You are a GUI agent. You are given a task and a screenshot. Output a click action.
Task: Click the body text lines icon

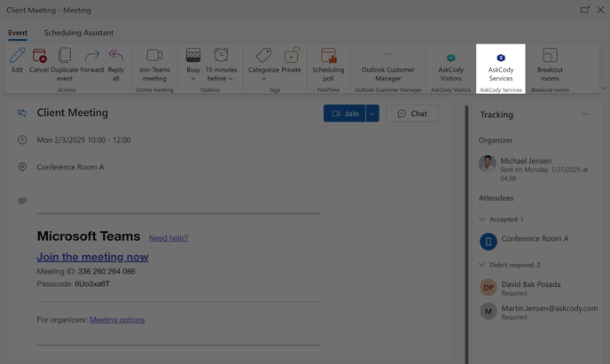coord(22,201)
